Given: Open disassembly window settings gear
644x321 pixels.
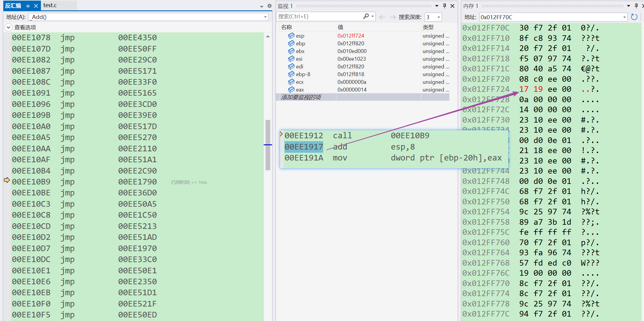Looking at the screenshot, I should tap(269, 6).
